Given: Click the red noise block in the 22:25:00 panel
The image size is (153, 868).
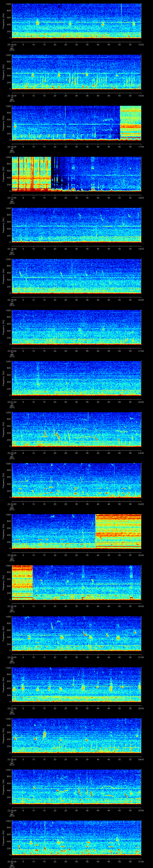Looking at the screenshot, I should click(x=22, y=582).
